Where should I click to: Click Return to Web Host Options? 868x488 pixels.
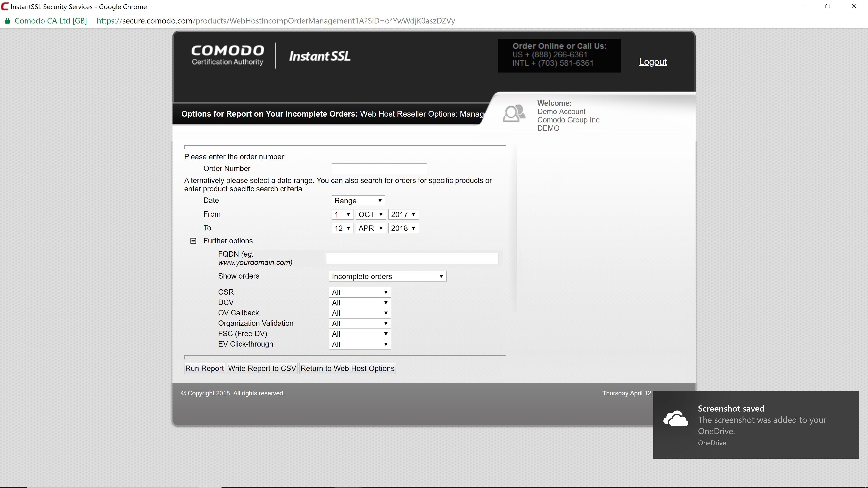tap(347, 368)
